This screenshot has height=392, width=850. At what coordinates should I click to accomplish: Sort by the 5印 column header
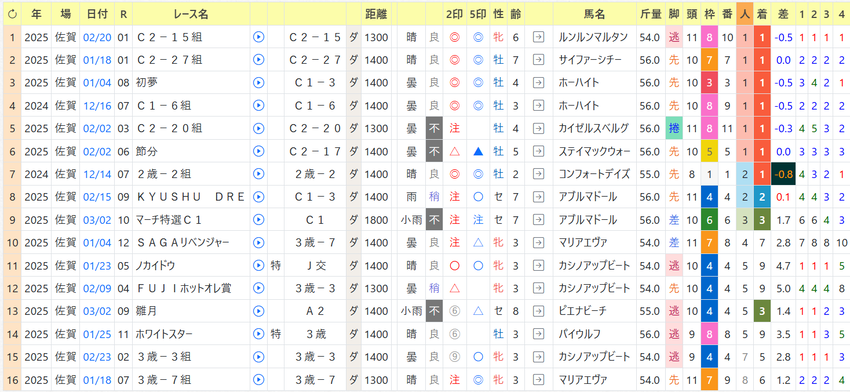coord(478,15)
